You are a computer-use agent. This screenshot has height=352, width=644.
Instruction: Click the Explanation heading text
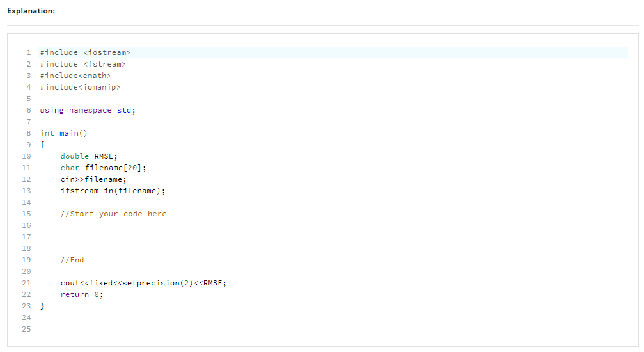point(31,11)
